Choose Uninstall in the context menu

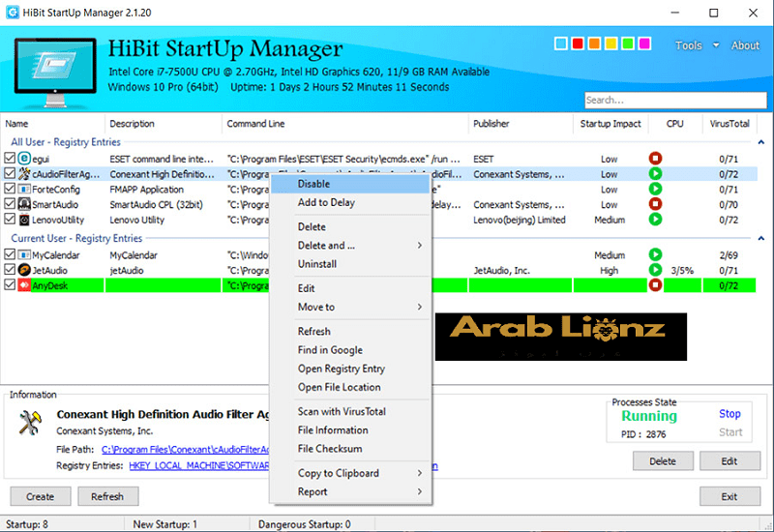(x=350, y=264)
